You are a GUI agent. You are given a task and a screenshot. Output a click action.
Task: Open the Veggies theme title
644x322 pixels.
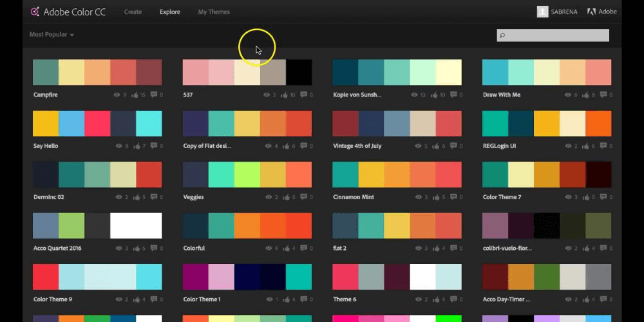tap(193, 197)
